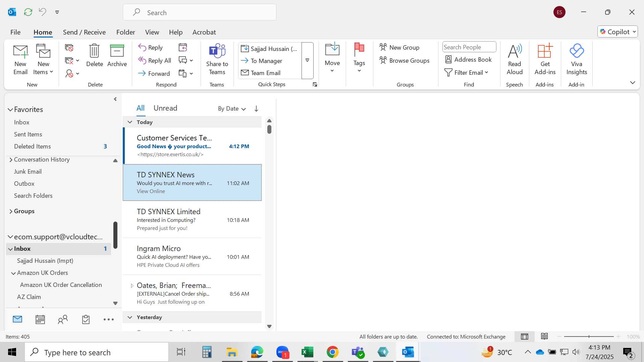Open the Clean Up dropdown icon

click(77, 61)
